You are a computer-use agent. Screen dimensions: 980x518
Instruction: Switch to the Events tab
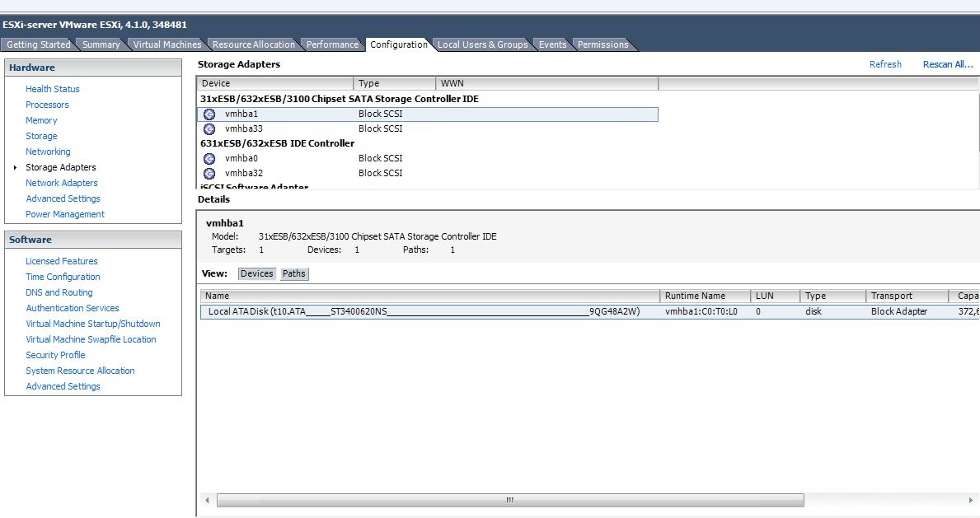click(552, 44)
